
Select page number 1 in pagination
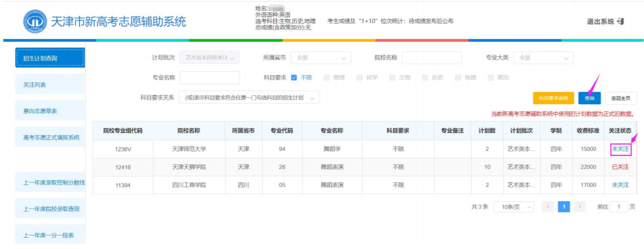(x=564, y=207)
